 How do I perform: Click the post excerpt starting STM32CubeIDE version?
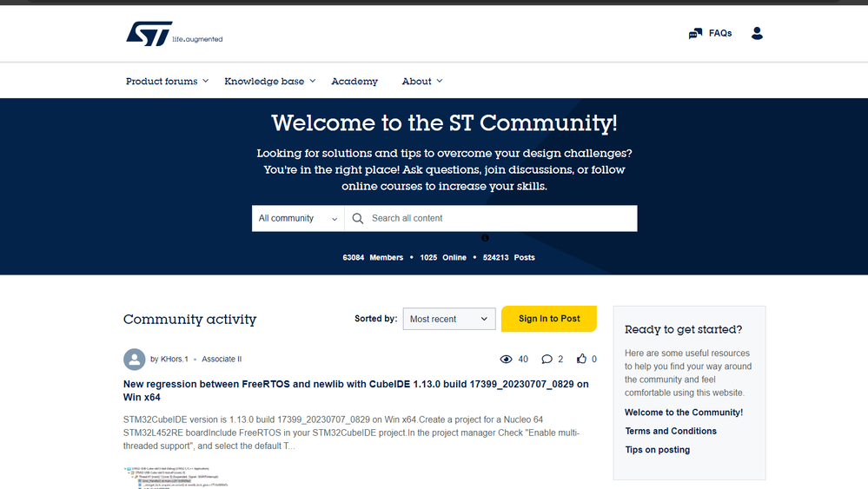pos(352,433)
